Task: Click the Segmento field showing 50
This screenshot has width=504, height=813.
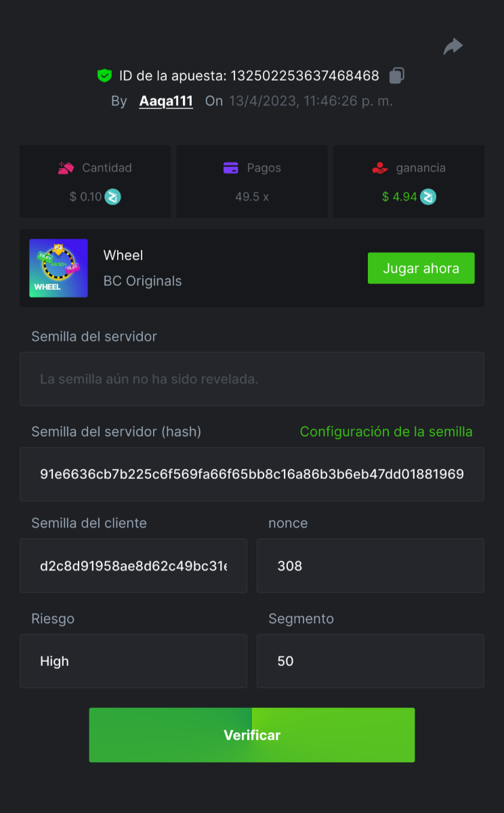Action: pyautogui.click(x=370, y=661)
